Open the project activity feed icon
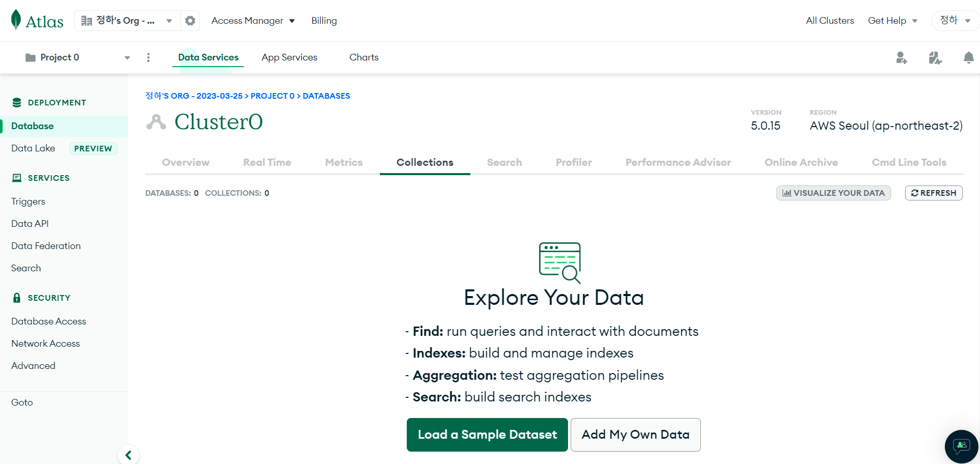Screen dimensions: 980x464 tap(935, 57)
